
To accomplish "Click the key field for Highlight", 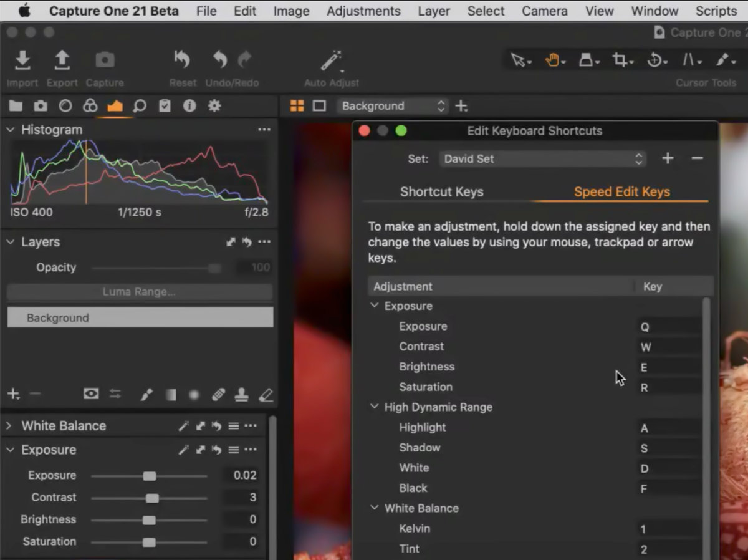I will click(669, 428).
